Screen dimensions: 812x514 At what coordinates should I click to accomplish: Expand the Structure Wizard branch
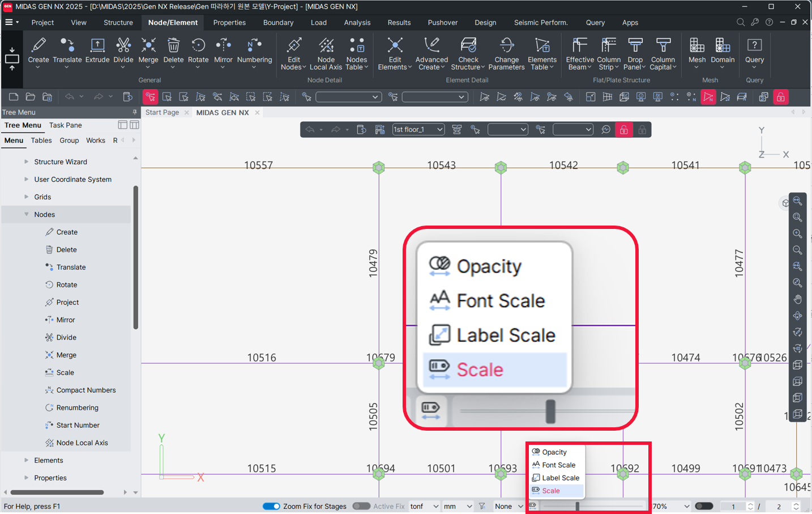coord(26,162)
